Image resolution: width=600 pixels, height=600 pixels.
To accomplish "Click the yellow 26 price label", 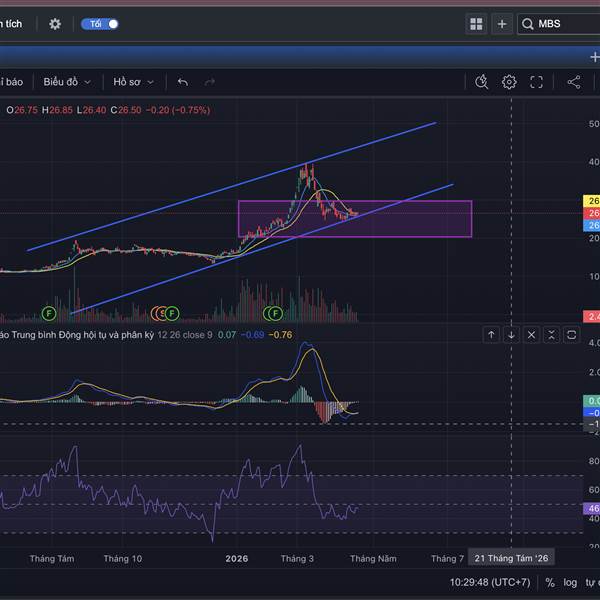I will point(592,201).
